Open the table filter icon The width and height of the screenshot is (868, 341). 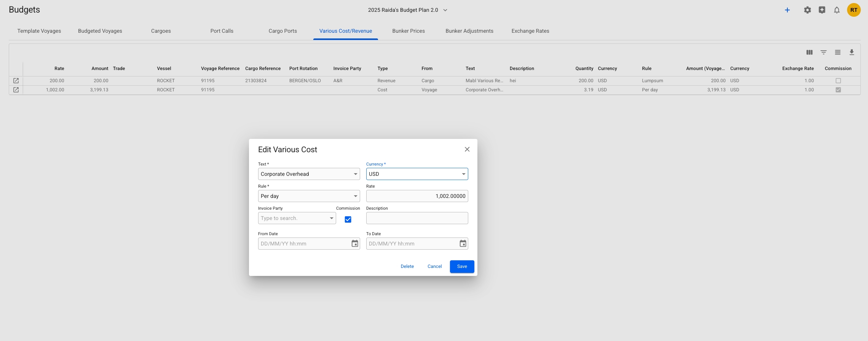823,53
